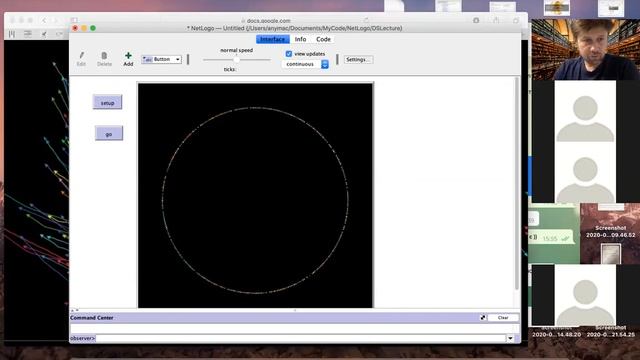Open the Code tab
The height and width of the screenshot is (360, 640).
(x=323, y=39)
